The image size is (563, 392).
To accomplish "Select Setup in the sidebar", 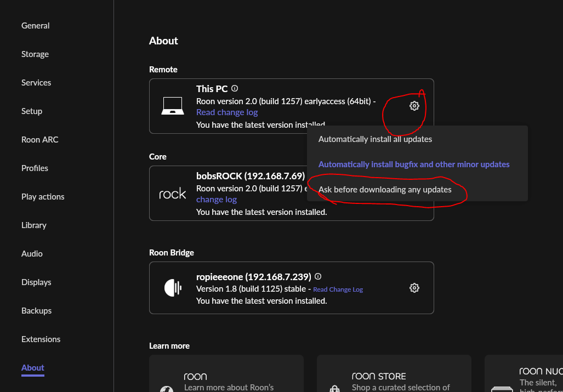I will coord(32,111).
